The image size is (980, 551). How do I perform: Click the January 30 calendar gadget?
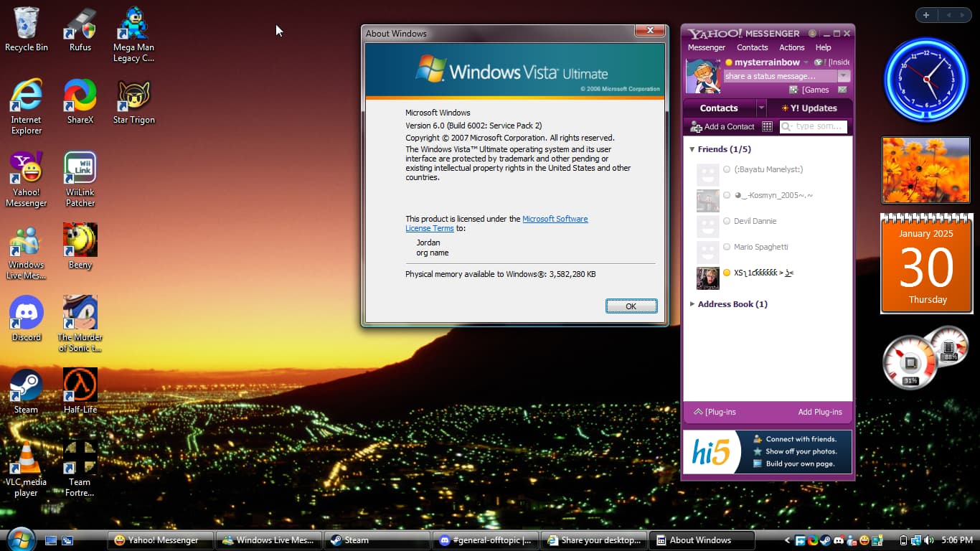click(926, 263)
